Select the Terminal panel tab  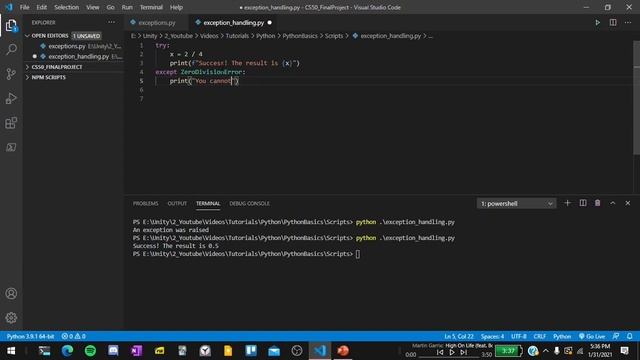point(208,203)
